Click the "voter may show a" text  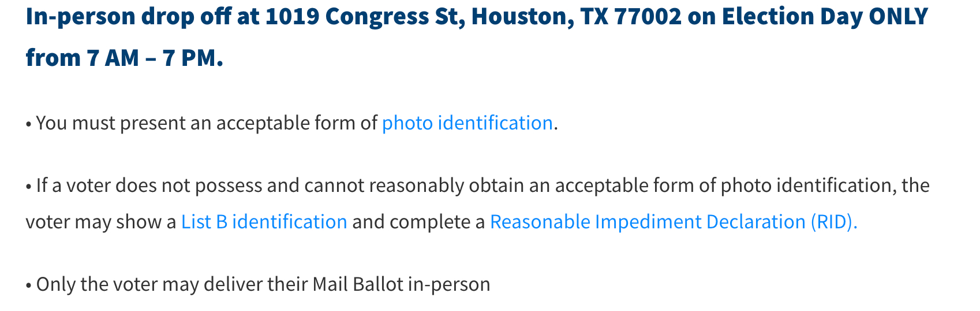coord(100,222)
